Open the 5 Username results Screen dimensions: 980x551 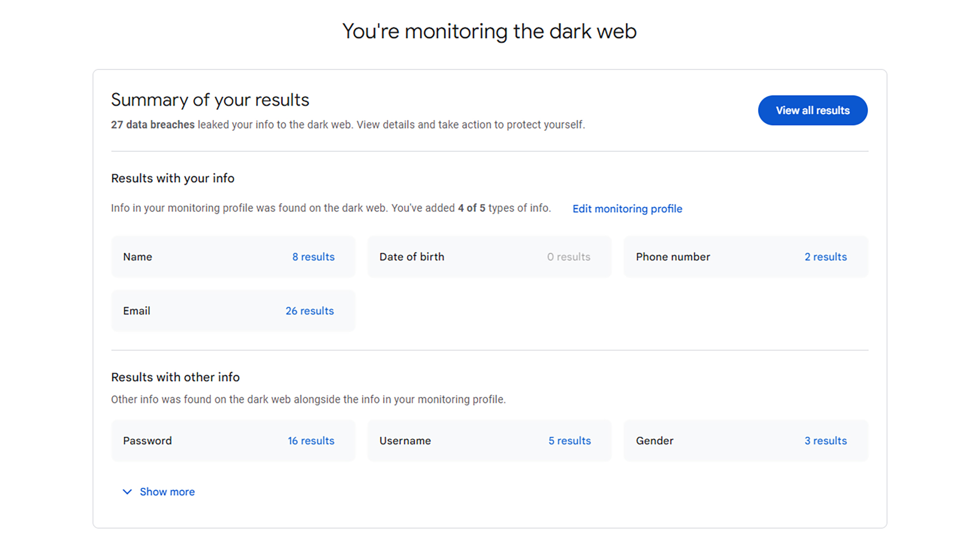pos(569,440)
